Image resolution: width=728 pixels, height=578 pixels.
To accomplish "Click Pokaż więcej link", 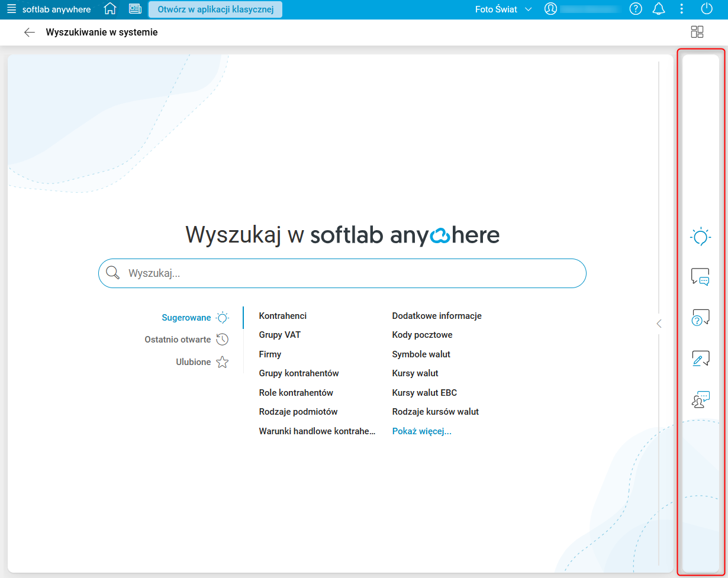I will (421, 431).
